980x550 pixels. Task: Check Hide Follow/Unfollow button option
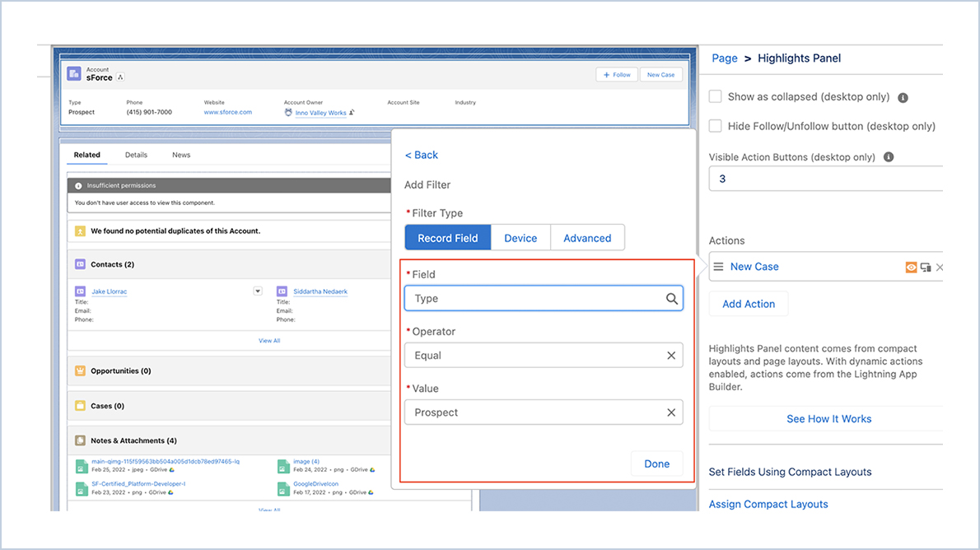[x=715, y=125]
